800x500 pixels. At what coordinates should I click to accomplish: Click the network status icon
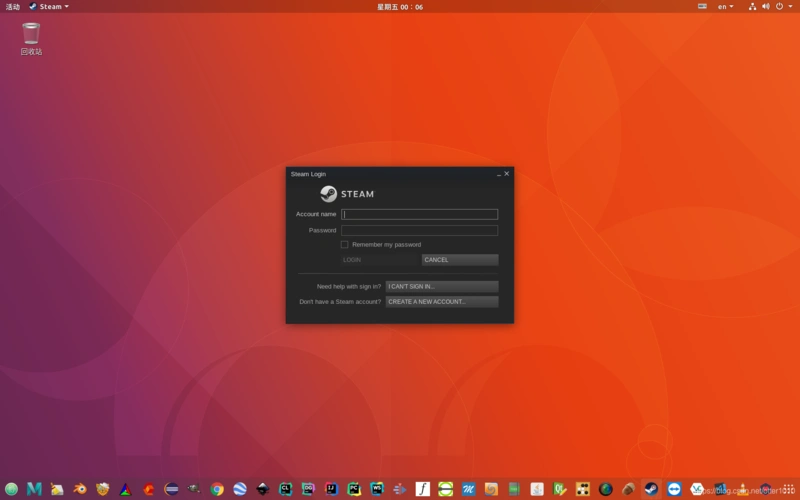click(752, 7)
